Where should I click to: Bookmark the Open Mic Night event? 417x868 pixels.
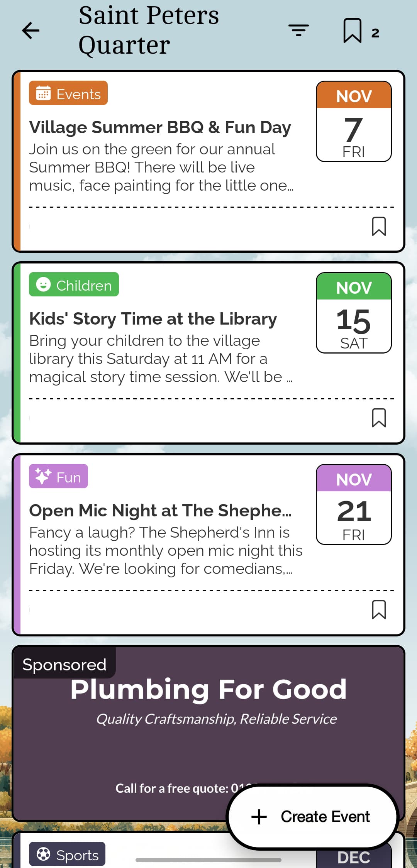click(379, 610)
